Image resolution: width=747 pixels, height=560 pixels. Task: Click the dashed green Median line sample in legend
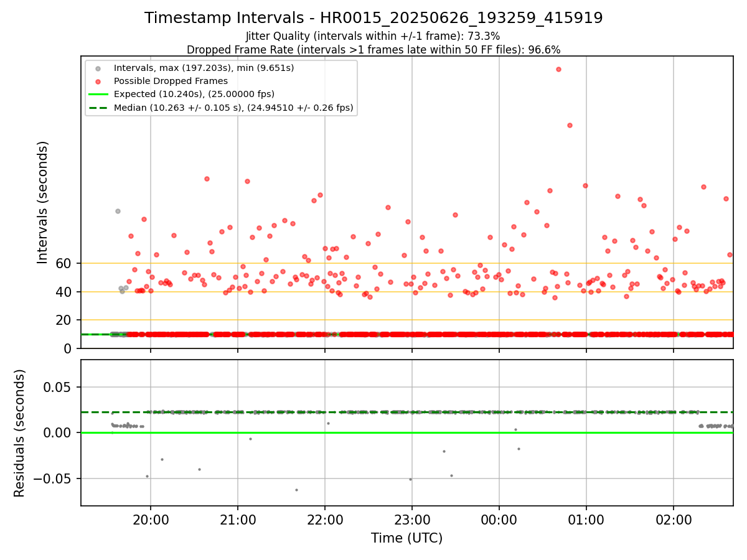[x=98, y=108]
